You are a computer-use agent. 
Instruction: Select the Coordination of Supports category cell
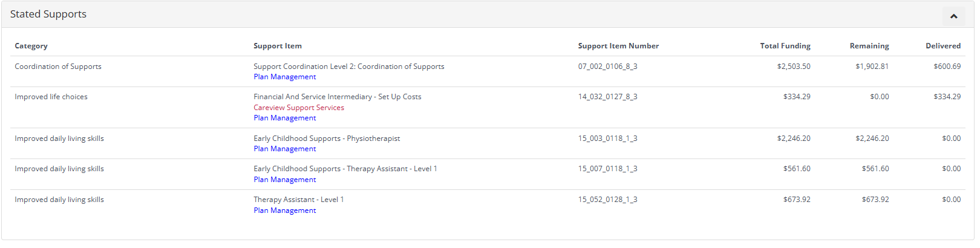pos(58,67)
